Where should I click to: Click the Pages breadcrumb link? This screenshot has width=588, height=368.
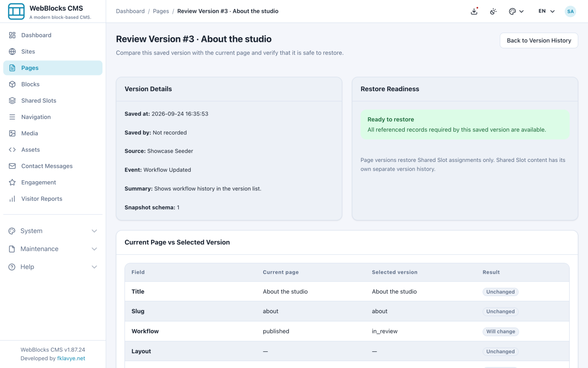point(161,11)
